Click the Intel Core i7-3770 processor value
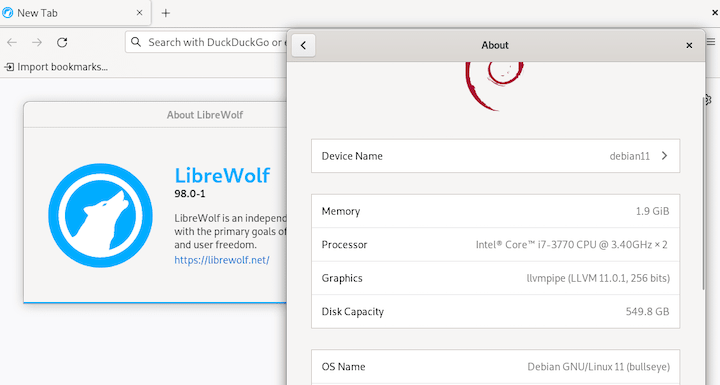The width and height of the screenshot is (720, 385). (x=571, y=245)
